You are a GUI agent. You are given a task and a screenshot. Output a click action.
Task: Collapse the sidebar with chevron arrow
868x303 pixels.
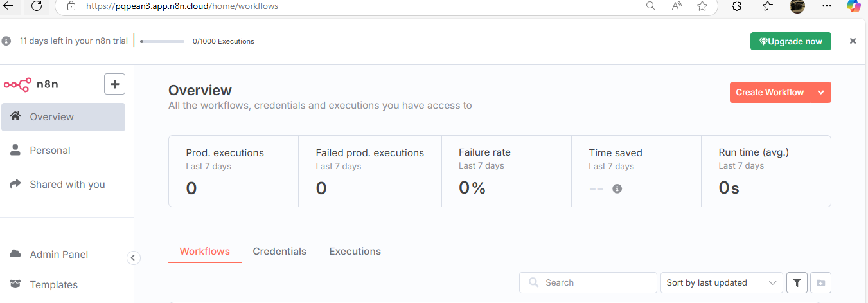click(x=133, y=258)
